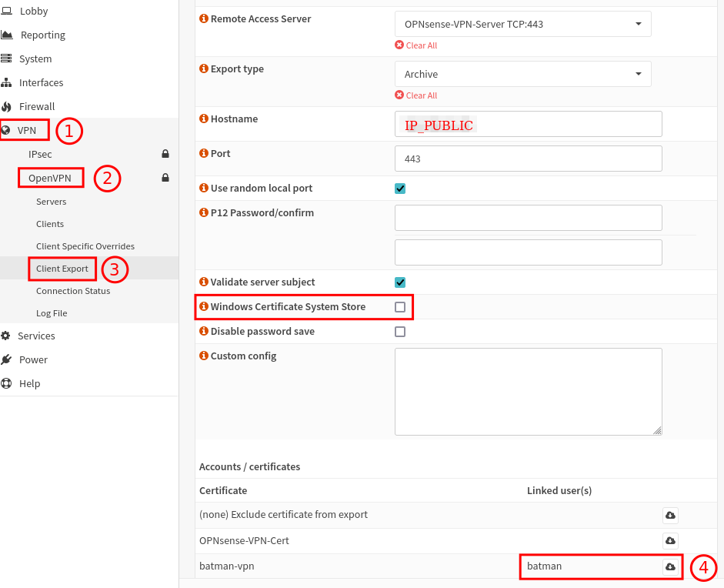This screenshot has width=724, height=588.
Task: Clear All under Export type
Action: (x=416, y=95)
